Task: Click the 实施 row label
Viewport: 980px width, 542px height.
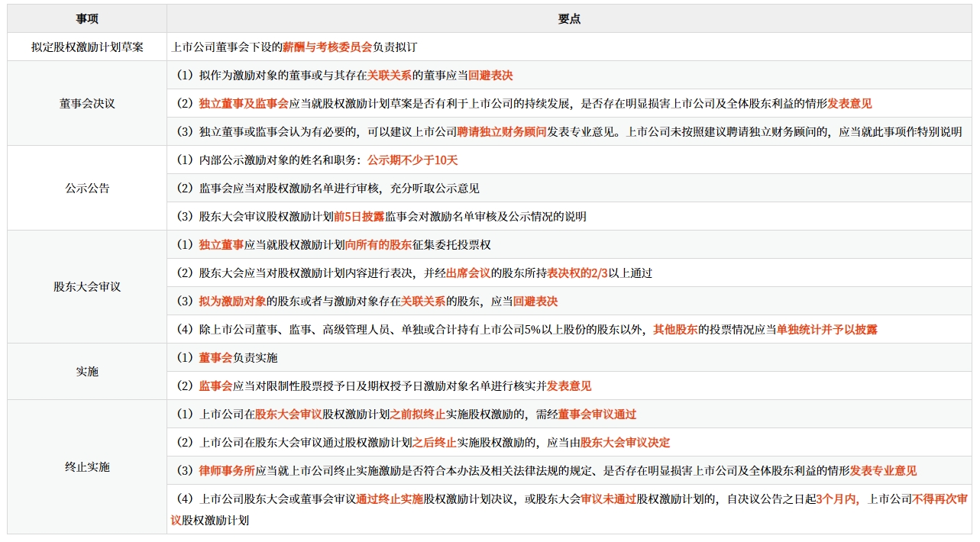Action: click(86, 372)
